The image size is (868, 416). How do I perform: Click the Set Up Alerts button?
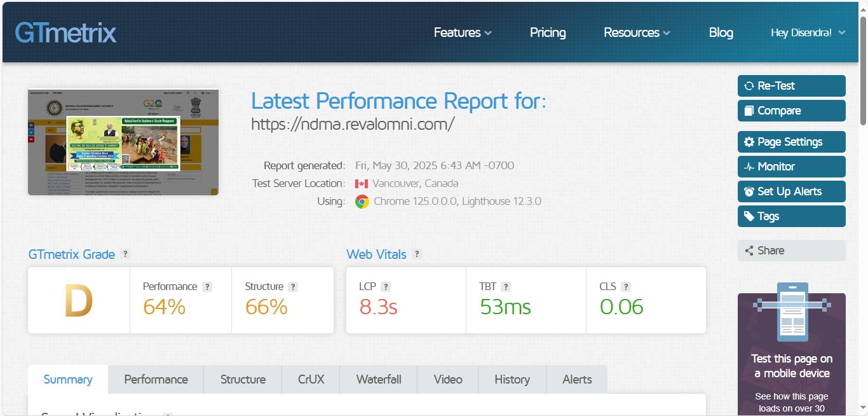pyautogui.click(x=791, y=191)
